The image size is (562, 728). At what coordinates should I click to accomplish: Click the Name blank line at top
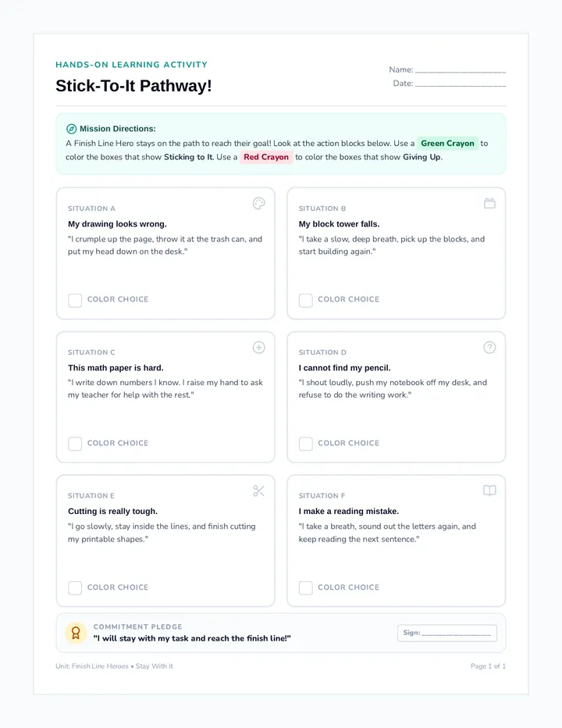point(461,70)
